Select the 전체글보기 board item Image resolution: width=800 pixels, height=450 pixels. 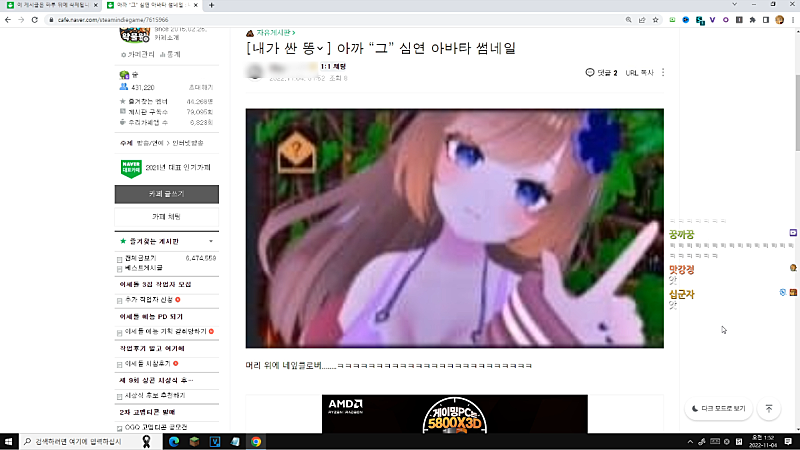(x=140, y=258)
